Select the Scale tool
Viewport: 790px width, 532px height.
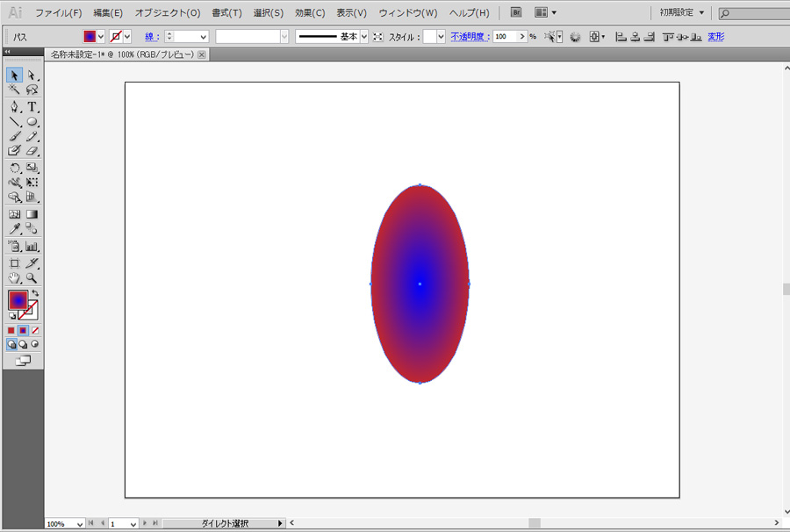pyautogui.click(x=32, y=168)
